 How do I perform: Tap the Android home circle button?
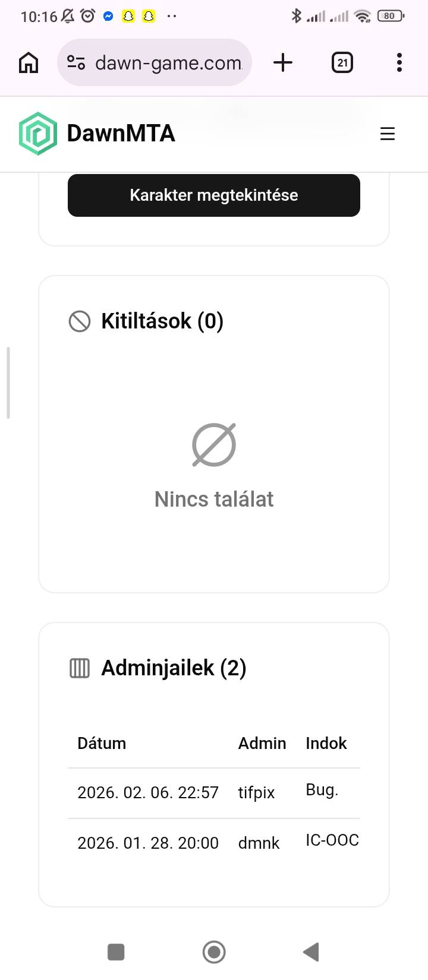click(214, 951)
